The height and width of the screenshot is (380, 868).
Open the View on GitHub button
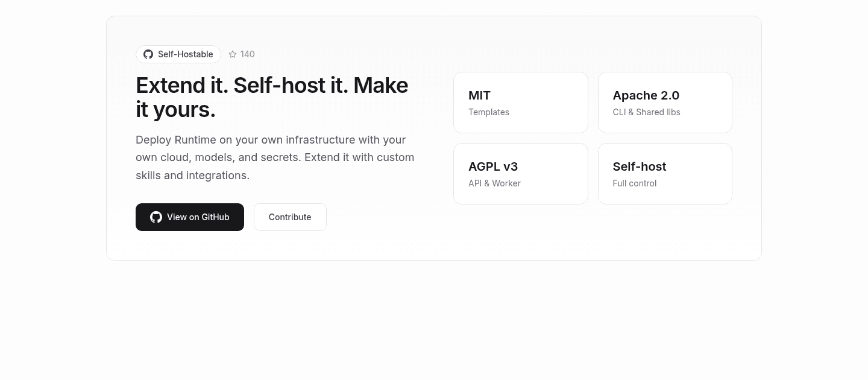click(190, 217)
